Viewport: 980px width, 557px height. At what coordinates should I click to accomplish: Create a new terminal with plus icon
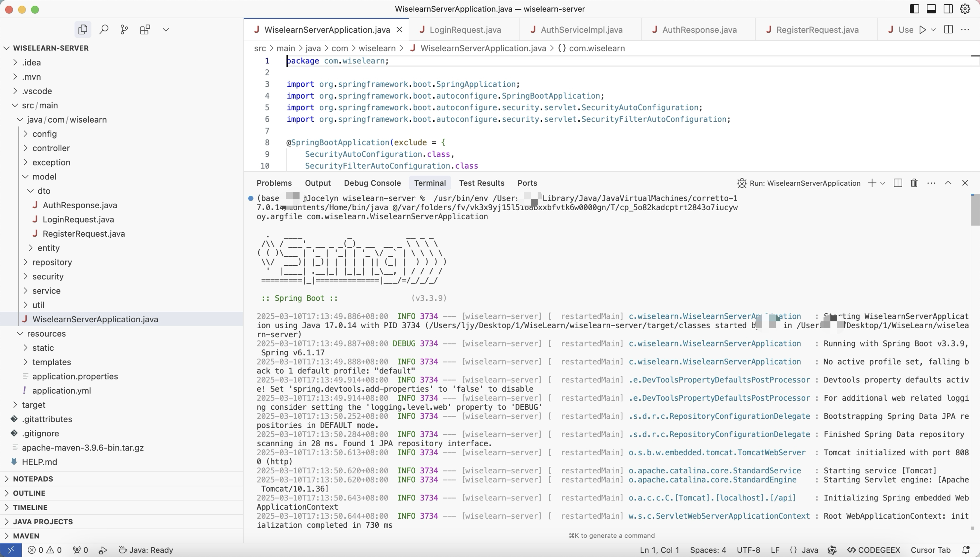click(872, 183)
